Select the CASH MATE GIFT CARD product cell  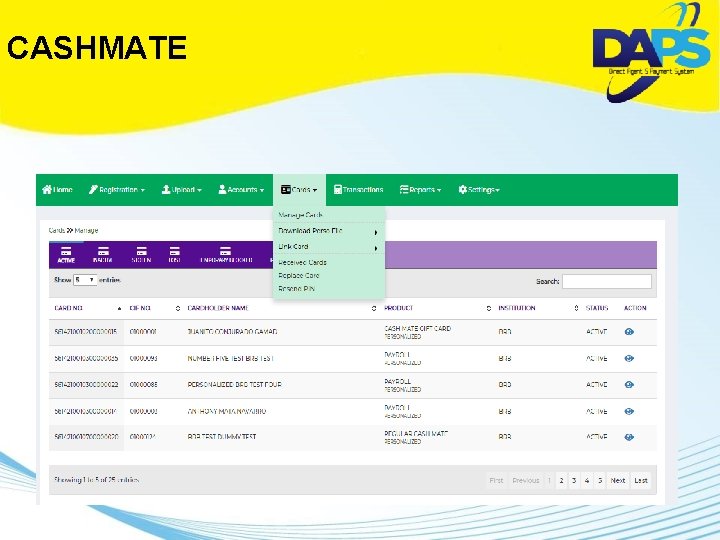(417, 332)
